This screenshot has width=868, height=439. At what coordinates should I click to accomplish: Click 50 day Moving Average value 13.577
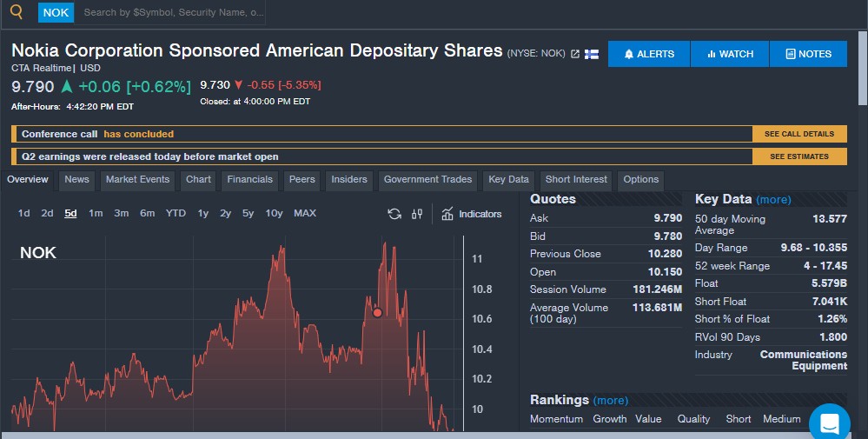829,219
